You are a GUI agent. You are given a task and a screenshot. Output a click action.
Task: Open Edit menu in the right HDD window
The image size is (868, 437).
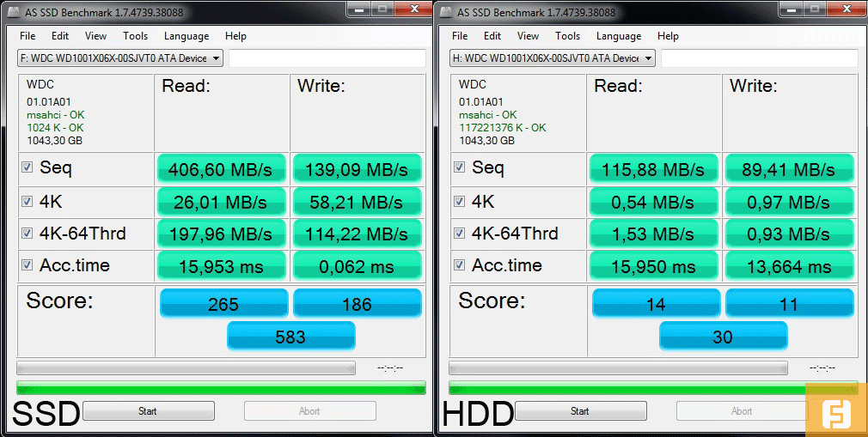(492, 36)
